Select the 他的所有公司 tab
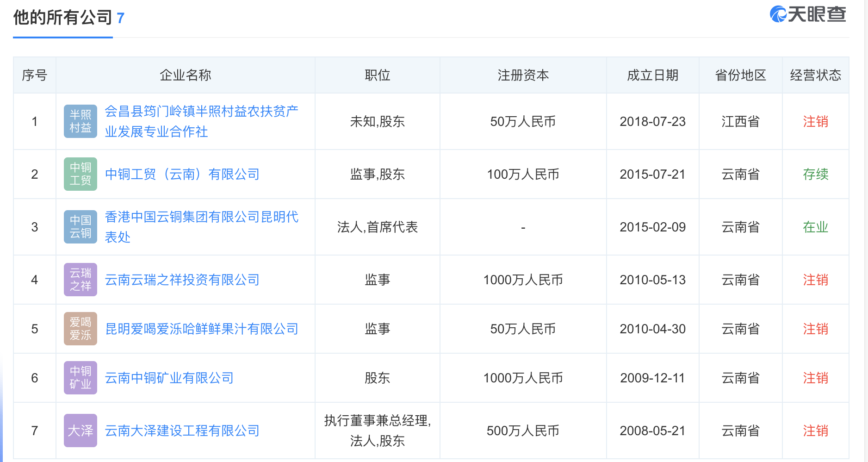The image size is (868, 462). tap(69, 18)
